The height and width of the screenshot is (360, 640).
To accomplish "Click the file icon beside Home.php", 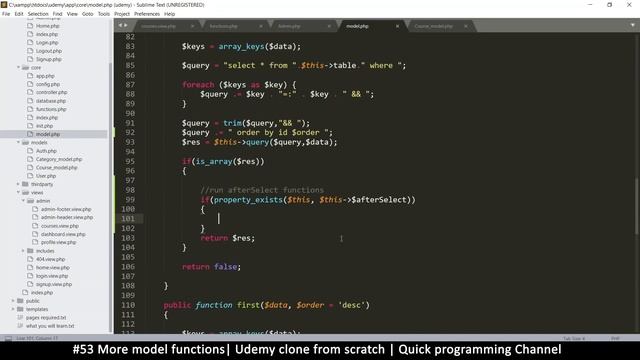I will [30, 26].
